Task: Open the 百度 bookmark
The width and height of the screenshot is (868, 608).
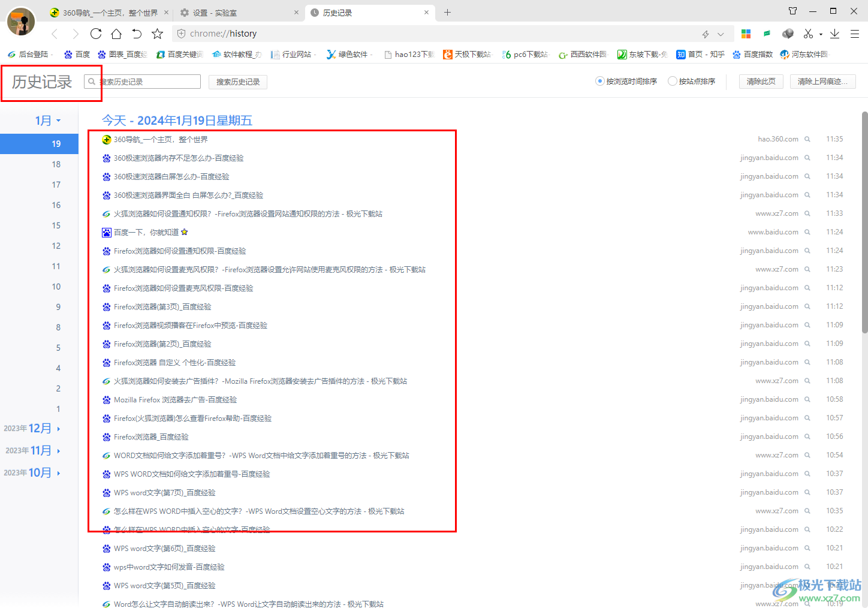Action: pyautogui.click(x=77, y=54)
